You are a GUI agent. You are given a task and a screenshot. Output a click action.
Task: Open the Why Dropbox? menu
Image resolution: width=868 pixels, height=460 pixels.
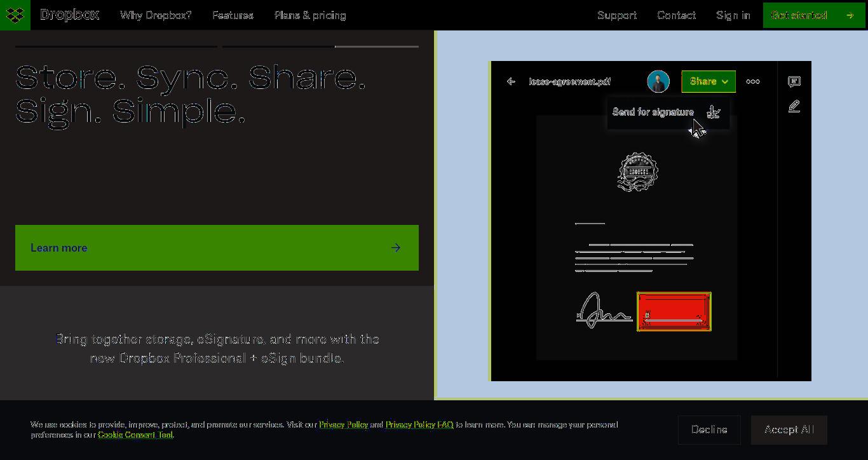156,15
